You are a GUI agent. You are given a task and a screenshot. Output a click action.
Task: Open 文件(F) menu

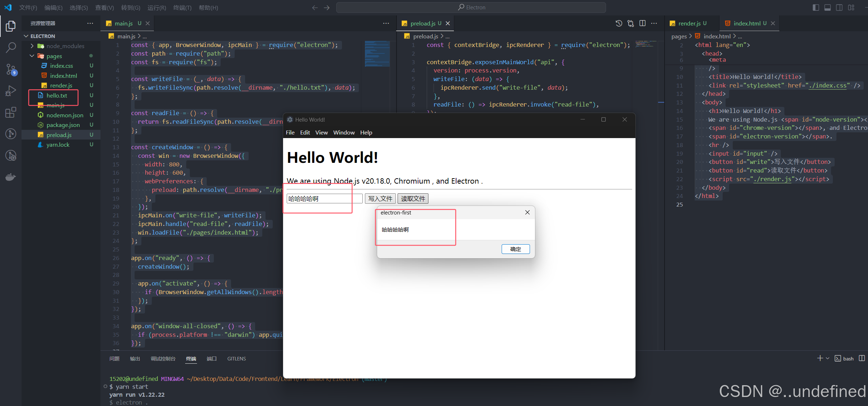pyautogui.click(x=28, y=8)
